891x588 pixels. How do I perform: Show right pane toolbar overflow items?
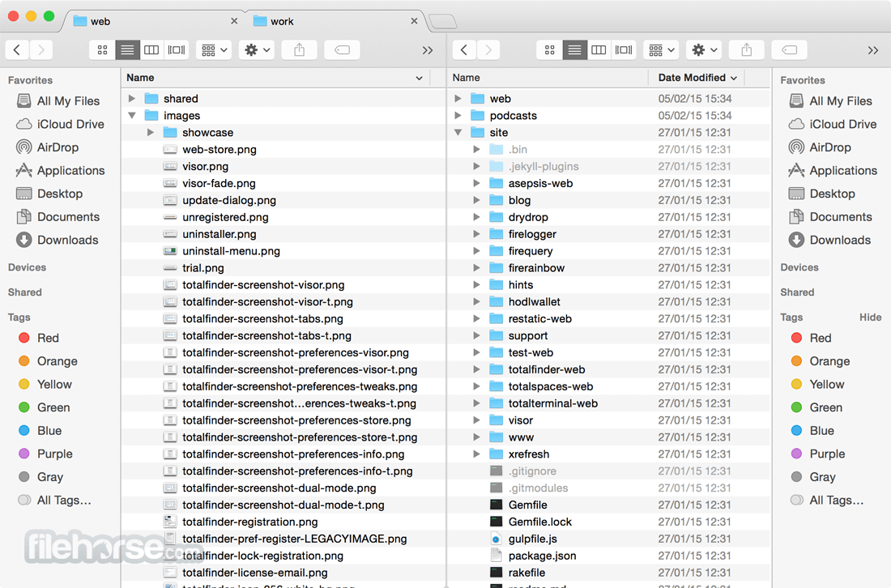point(873,50)
